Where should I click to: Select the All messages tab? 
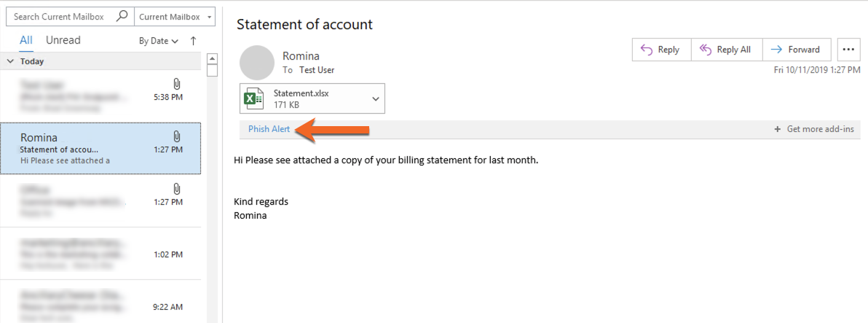(26, 40)
